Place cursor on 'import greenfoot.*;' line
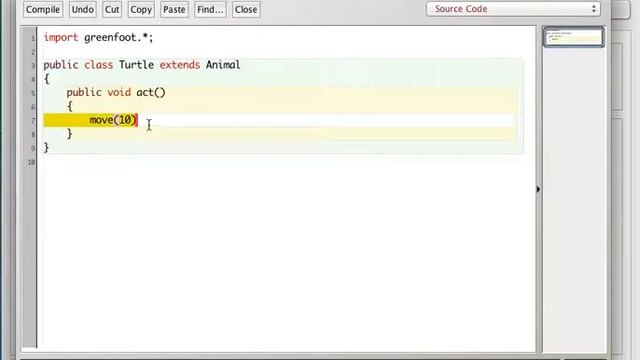 (98, 38)
